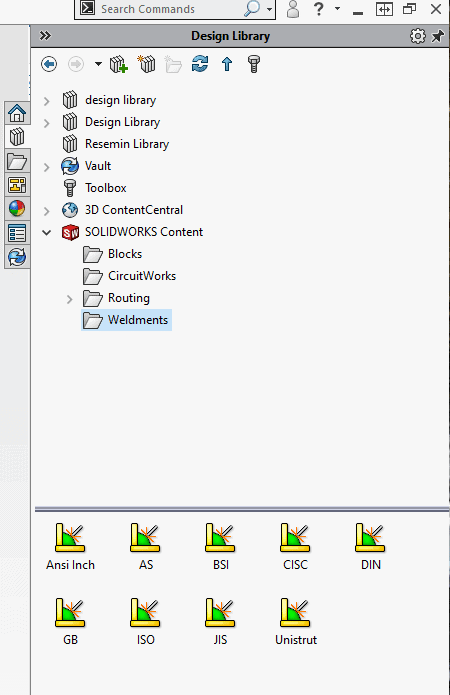The width and height of the screenshot is (450, 695).
Task: Open PDM vault side tab
Action: coord(17,257)
